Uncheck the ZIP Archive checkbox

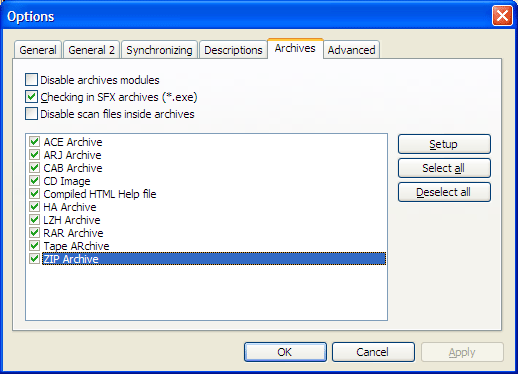point(34,258)
